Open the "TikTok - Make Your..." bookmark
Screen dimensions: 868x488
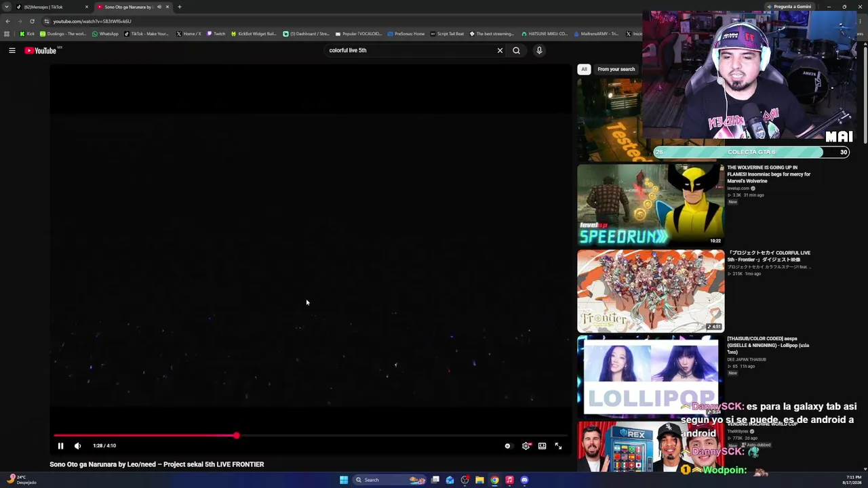[x=146, y=34]
